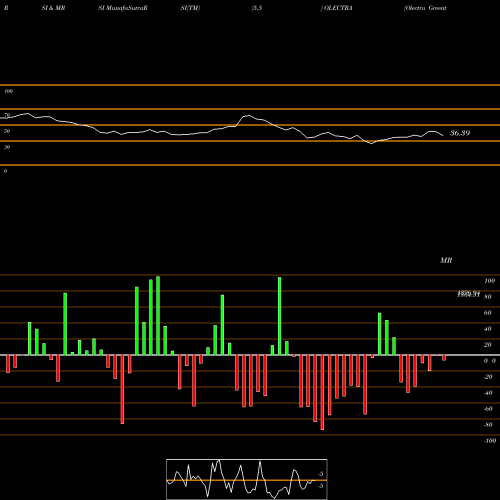This screenshot has height=500, width=500.
Task: Click the 'SI & MR' header text
Action: pos(53,8)
